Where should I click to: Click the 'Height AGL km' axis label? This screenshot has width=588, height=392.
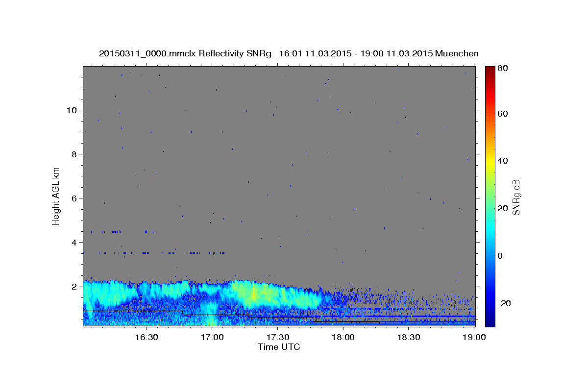[56, 196]
